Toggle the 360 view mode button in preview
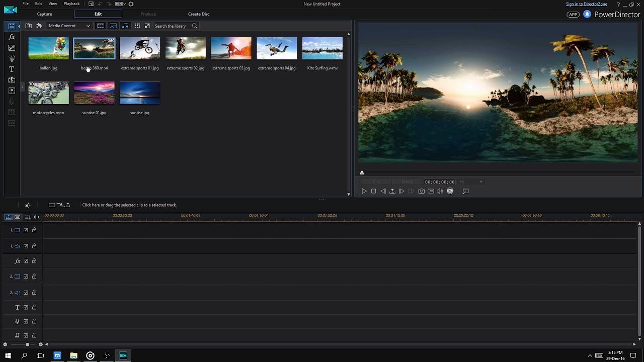This screenshot has width=644, height=362. (x=450, y=191)
